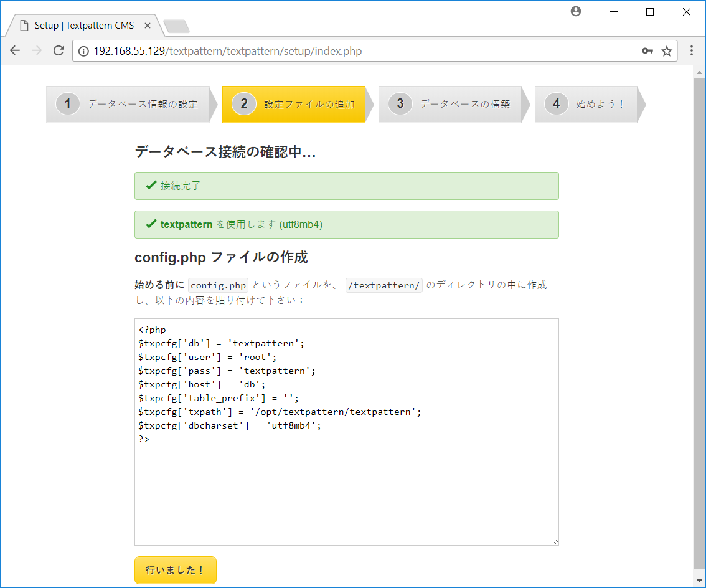Click the disabled forward arrow
Image resolution: width=706 pixels, height=588 pixels.
click(x=37, y=50)
